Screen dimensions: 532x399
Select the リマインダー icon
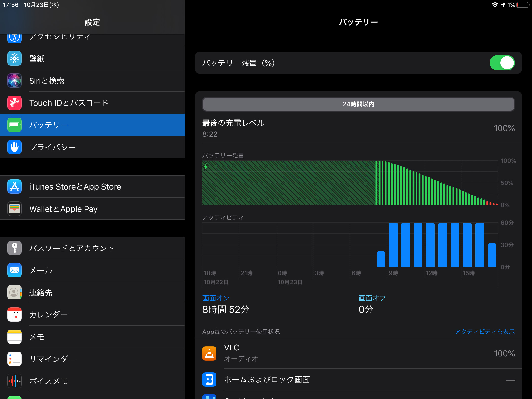coord(14,359)
